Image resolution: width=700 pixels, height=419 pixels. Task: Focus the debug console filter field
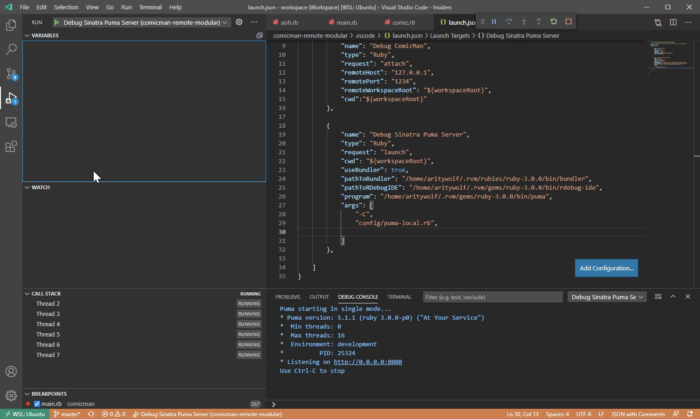493,297
